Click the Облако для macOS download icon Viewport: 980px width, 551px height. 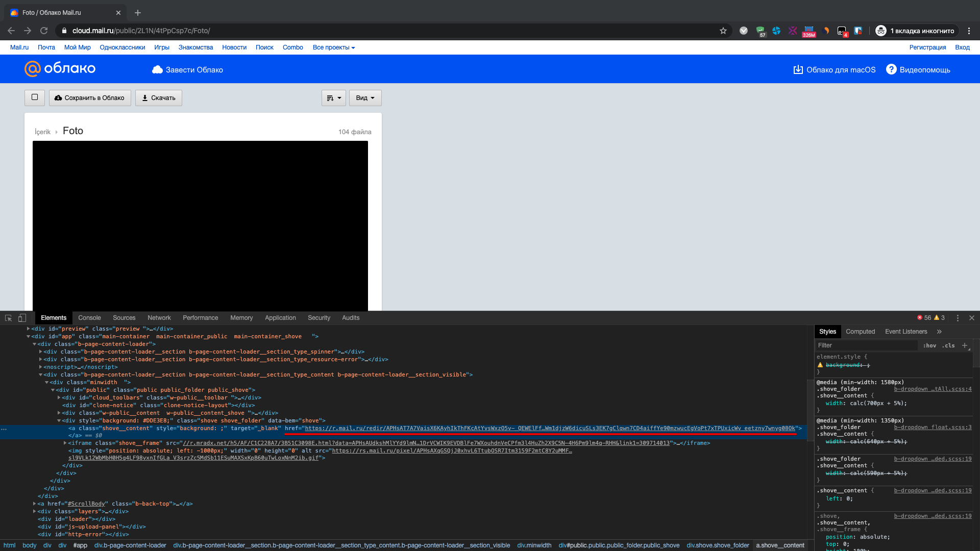pos(798,69)
